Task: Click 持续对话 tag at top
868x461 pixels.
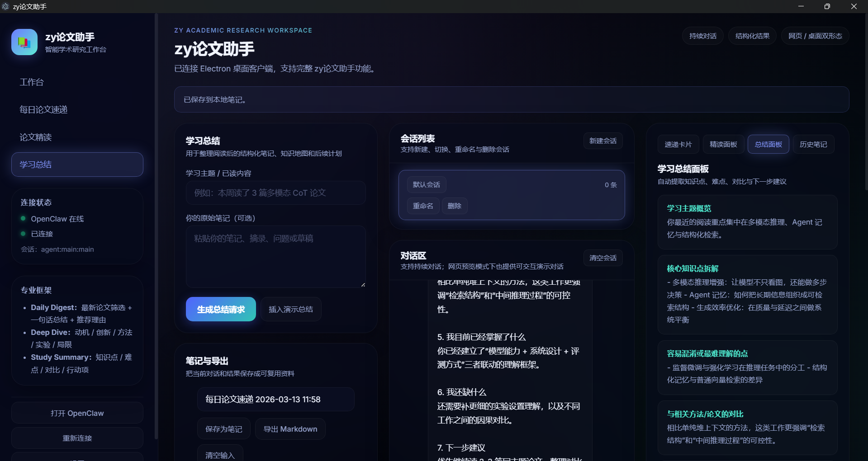Action: pyautogui.click(x=702, y=36)
